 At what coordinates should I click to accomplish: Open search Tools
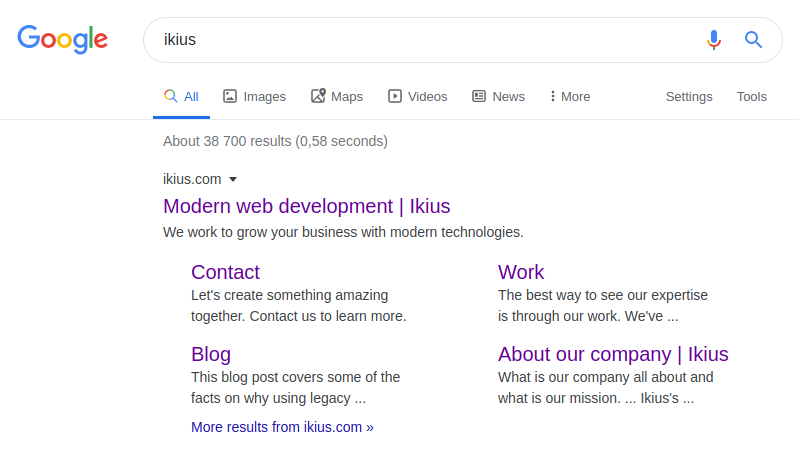[752, 97]
